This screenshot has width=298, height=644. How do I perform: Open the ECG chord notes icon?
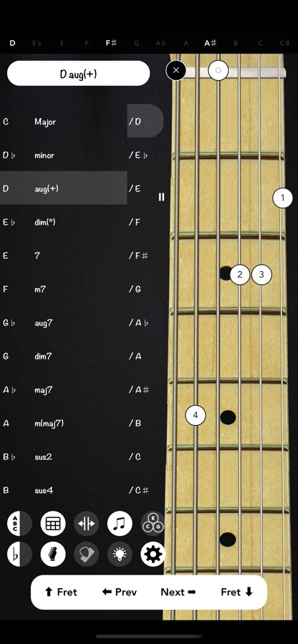153,524
